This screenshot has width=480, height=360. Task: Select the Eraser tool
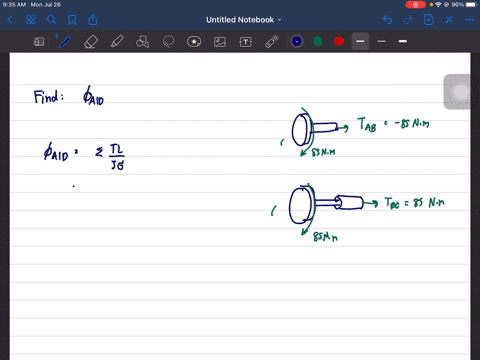(91, 42)
